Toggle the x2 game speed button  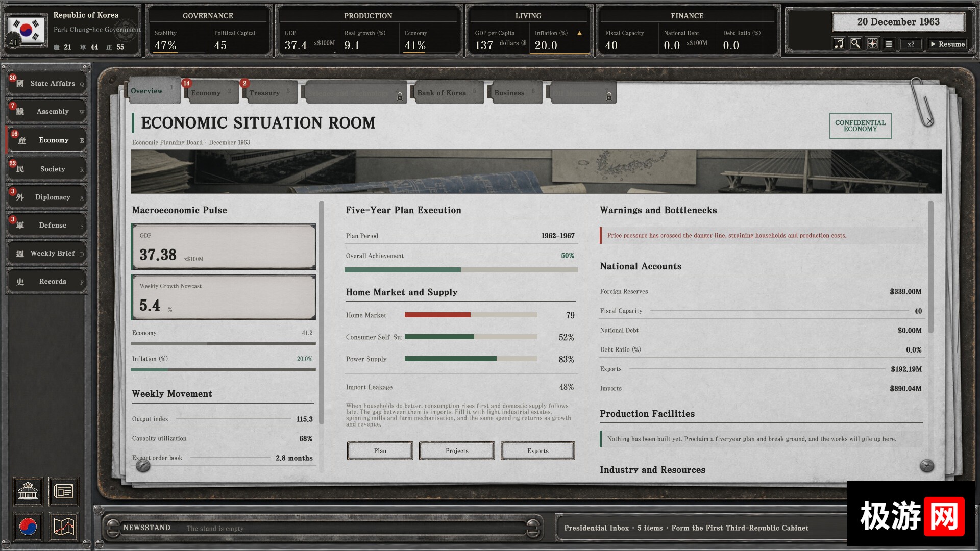pos(911,44)
